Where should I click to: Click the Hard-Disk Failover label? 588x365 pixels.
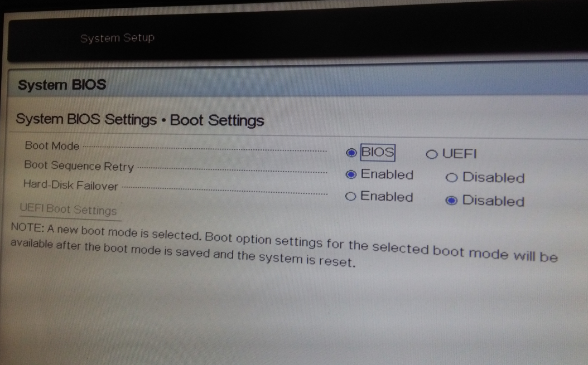(x=70, y=185)
